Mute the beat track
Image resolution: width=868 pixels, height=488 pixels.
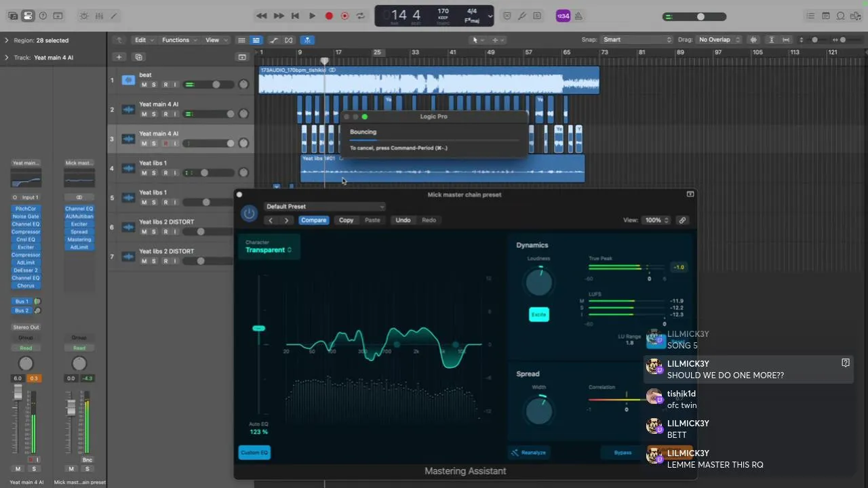(x=144, y=85)
